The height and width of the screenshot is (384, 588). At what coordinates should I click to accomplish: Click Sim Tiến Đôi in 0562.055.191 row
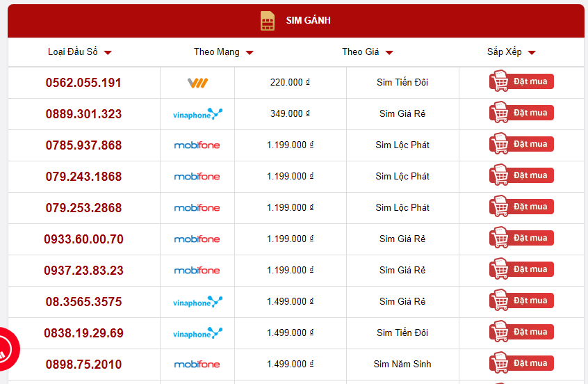tap(402, 82)
